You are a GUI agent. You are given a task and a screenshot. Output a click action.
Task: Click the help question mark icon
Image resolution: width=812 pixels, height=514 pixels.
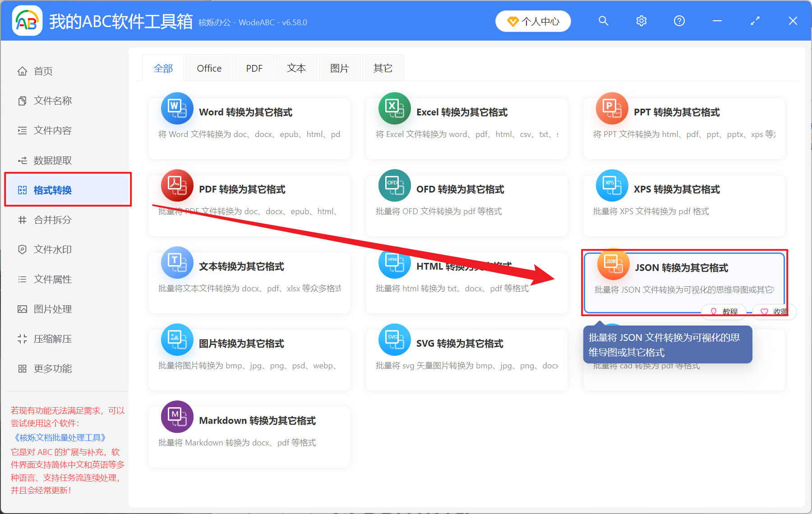click(679, 21)
